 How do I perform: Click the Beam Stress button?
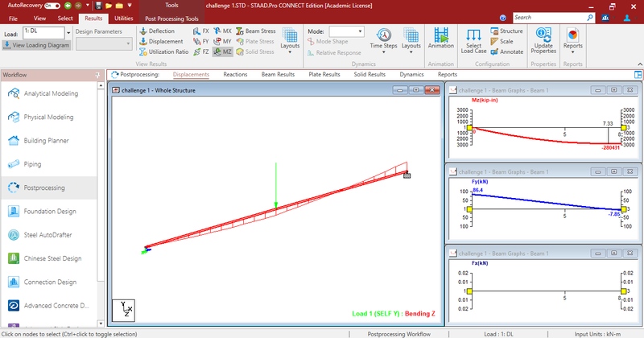pos(258,31)
